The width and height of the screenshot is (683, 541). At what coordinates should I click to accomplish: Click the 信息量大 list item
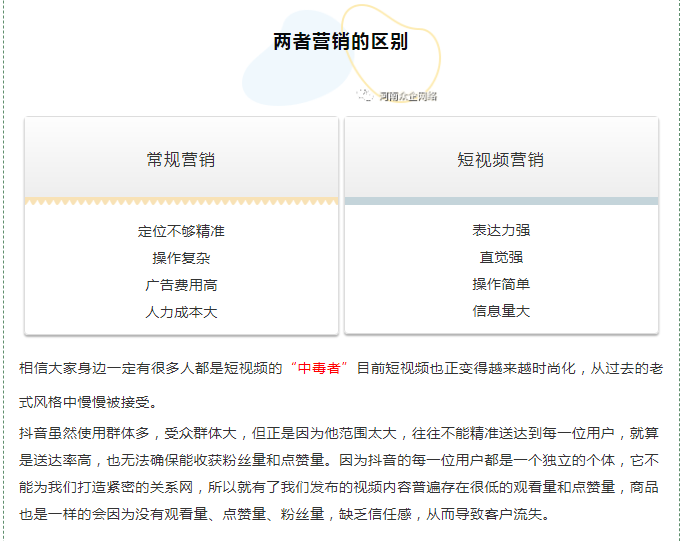point(501,311)
